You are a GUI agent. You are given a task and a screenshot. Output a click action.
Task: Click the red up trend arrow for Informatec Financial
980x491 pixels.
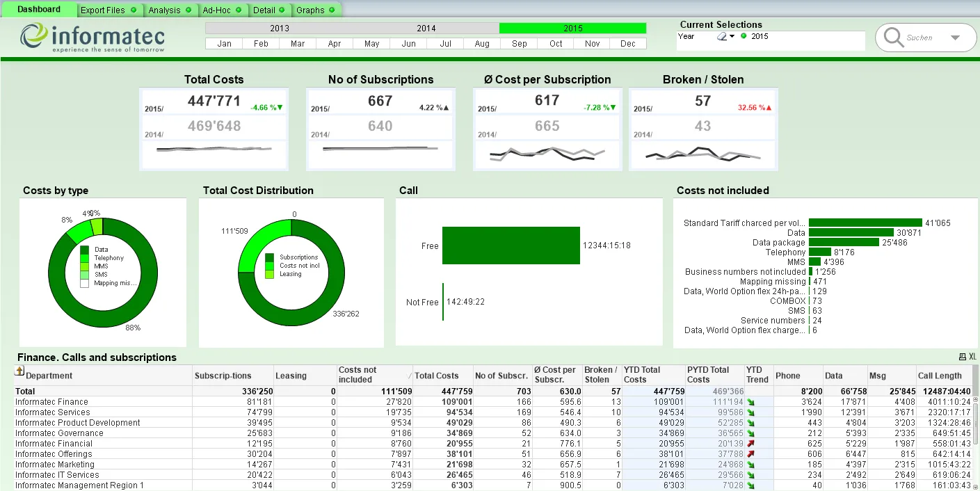pos(750,444)
